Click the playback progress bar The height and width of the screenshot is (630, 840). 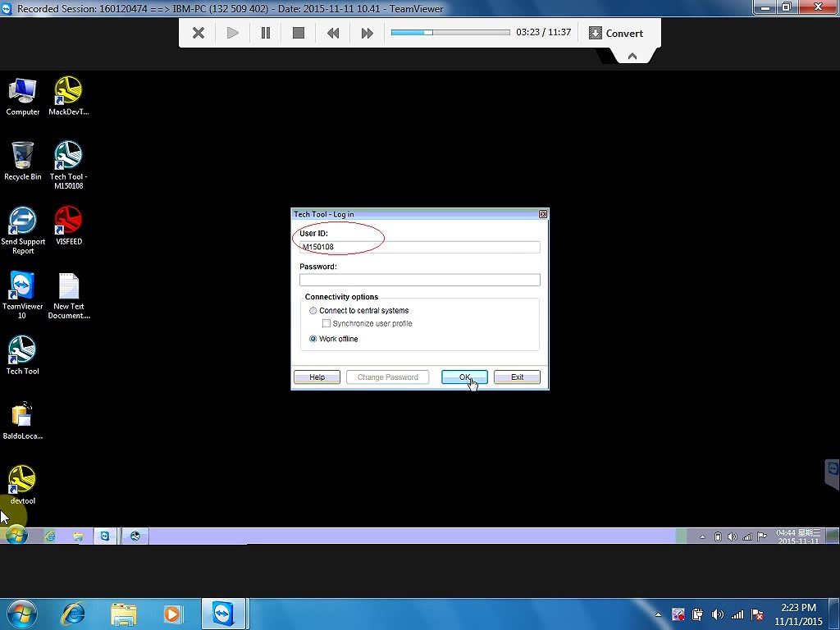[450, 33]
